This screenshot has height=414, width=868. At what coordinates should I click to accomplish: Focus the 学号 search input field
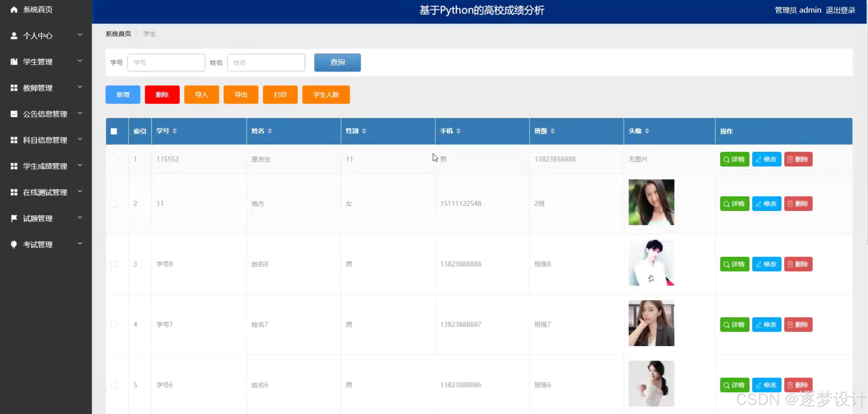(166, 62)
